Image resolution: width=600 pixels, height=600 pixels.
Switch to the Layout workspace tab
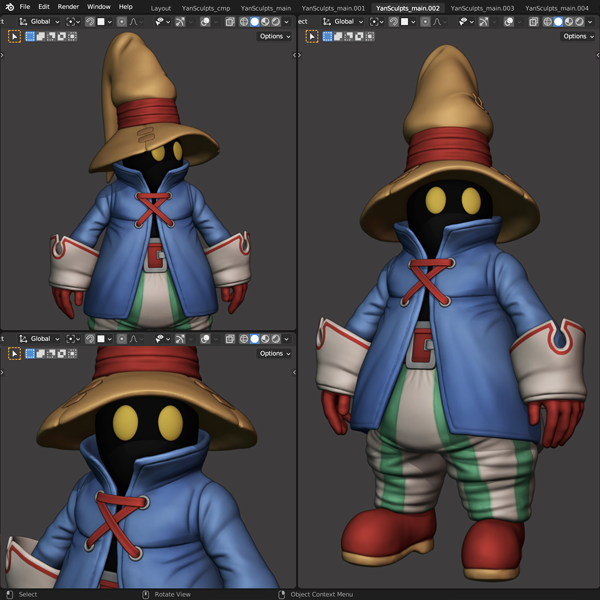coord(161,8)
